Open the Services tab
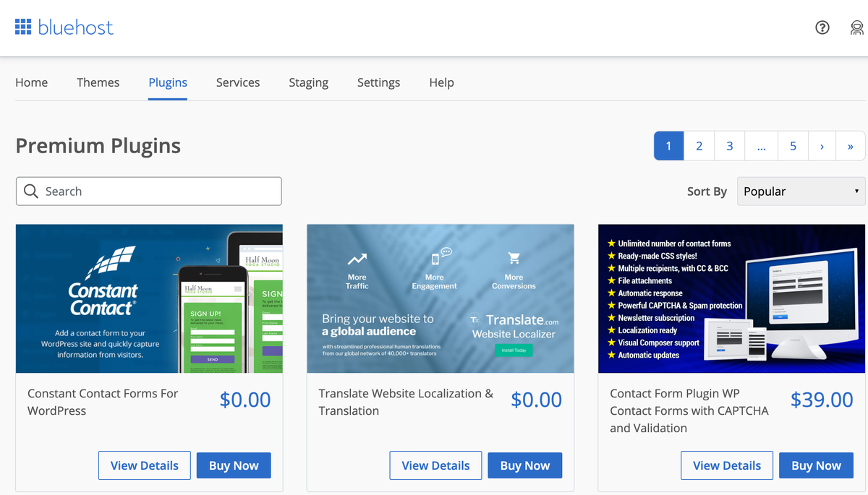Viewport: 868px width, 495px height. [238, 82]
